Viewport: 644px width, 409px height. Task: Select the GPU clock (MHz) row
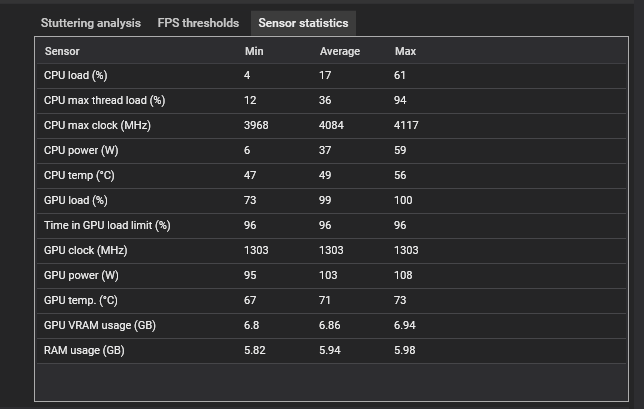pyautogui.click(x=331, y=251)
